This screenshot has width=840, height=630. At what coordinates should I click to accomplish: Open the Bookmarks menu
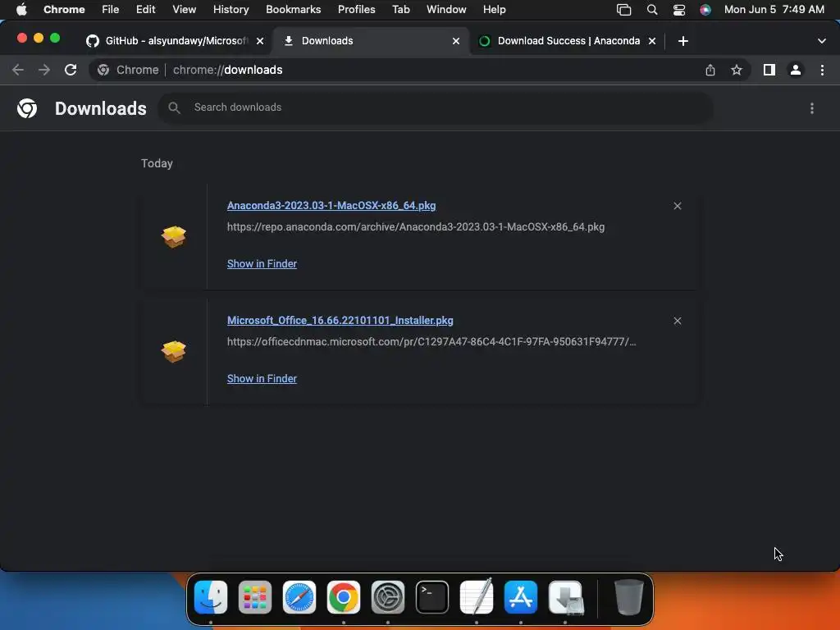[293, 9]
